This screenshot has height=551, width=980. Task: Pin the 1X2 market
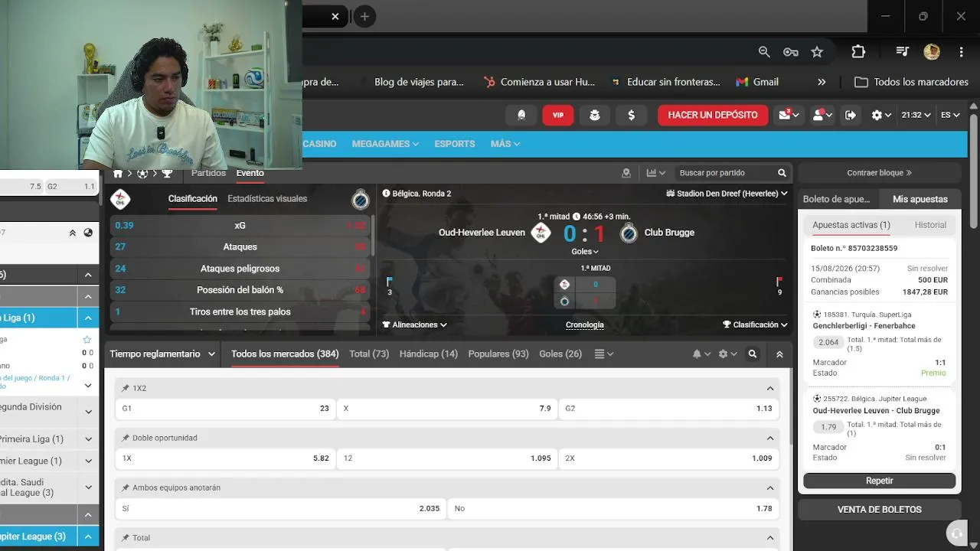click(x=126, y=388)
